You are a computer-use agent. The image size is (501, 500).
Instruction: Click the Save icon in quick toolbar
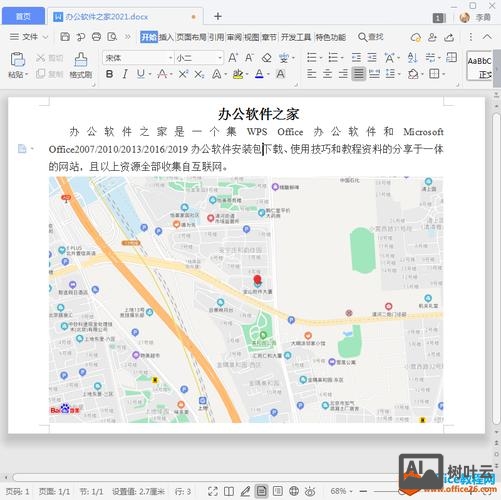pyautogui.click(x=65, y=36)
